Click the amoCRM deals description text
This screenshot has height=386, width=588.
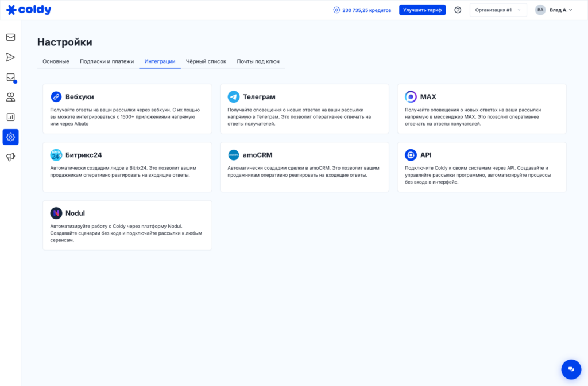coord(303,171)
